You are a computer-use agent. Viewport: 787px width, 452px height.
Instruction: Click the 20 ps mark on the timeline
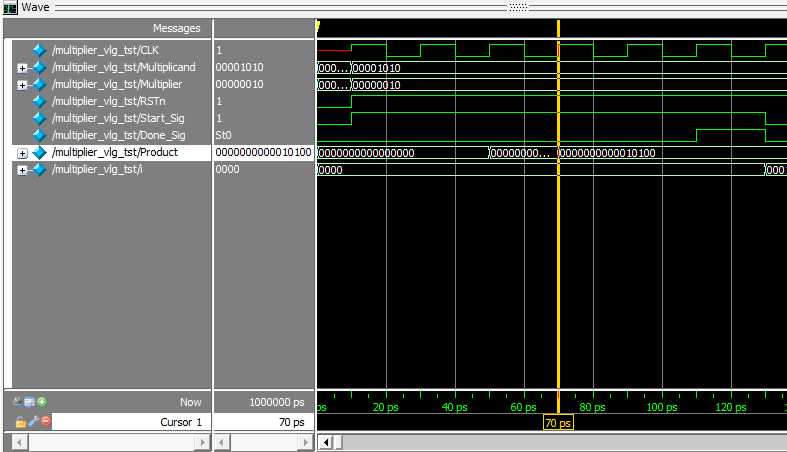[385, 407]
